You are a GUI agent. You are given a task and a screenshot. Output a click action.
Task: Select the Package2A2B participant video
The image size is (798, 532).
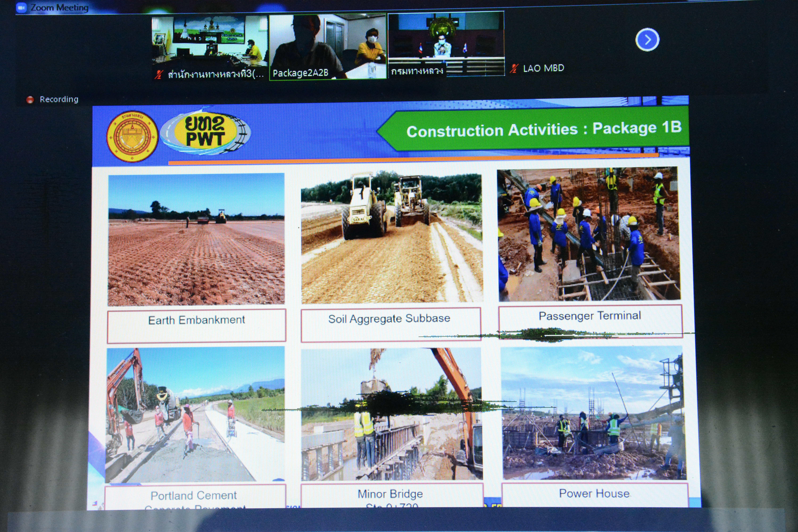click(328, 44)
